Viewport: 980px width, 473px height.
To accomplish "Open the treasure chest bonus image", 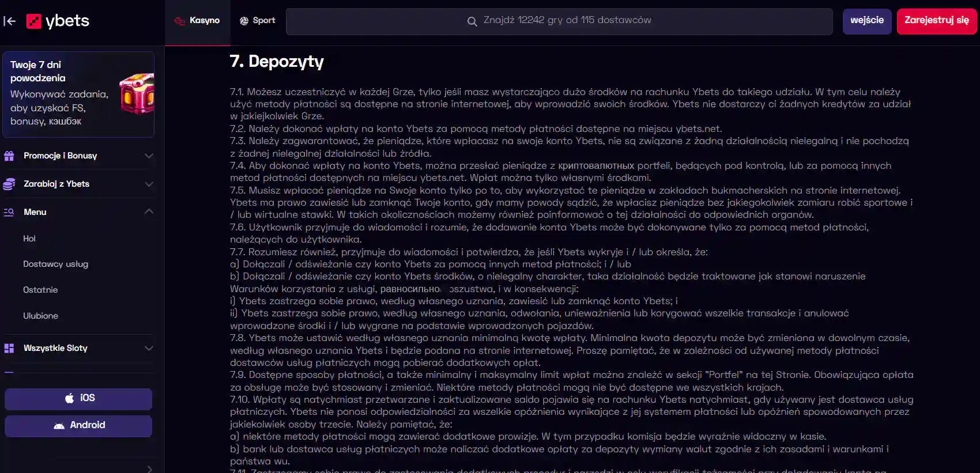I will point(137,93).
